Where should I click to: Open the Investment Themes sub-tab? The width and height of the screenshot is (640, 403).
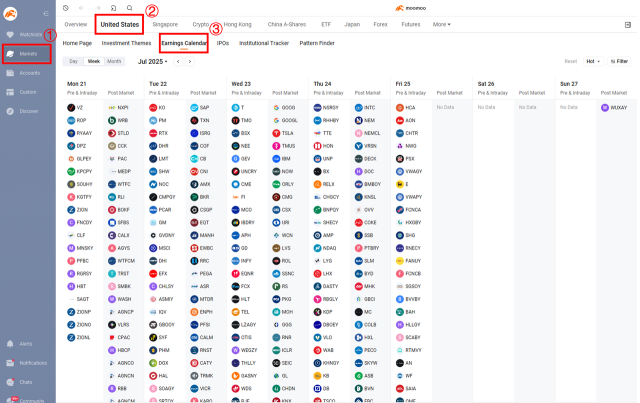127,43
